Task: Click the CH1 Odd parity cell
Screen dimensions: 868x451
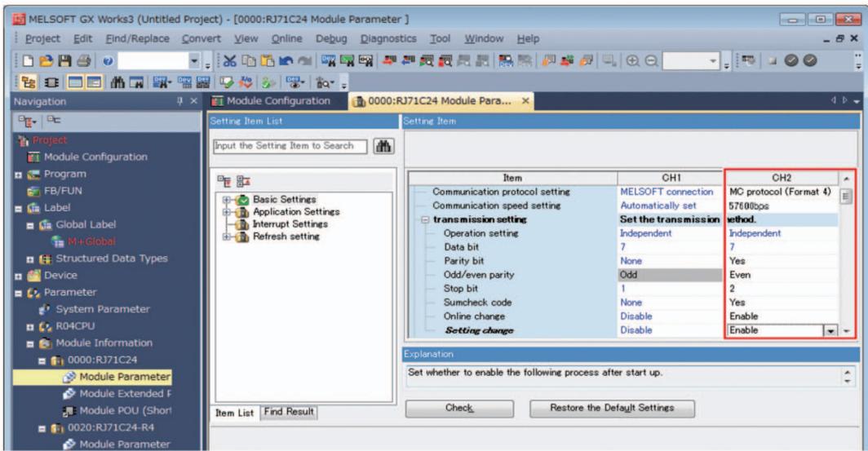Action: [x=670, y=275]
